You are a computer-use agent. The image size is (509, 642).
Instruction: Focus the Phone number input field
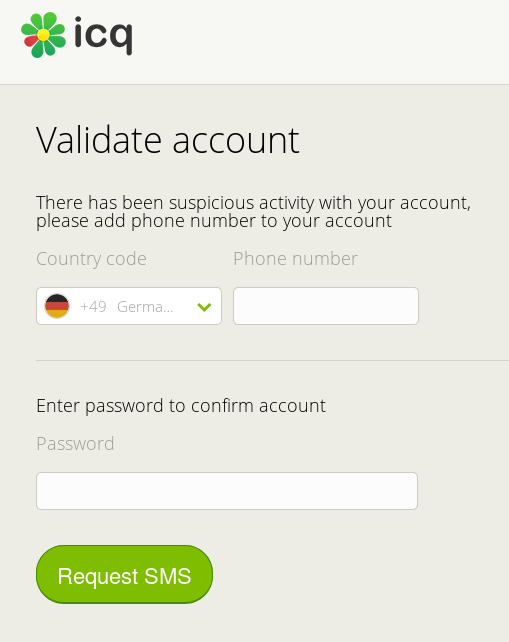click(326, 306)
